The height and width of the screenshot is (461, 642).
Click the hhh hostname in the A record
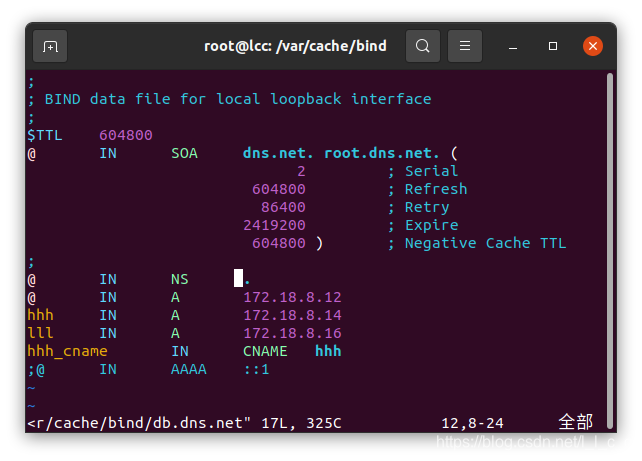[41, 315]
